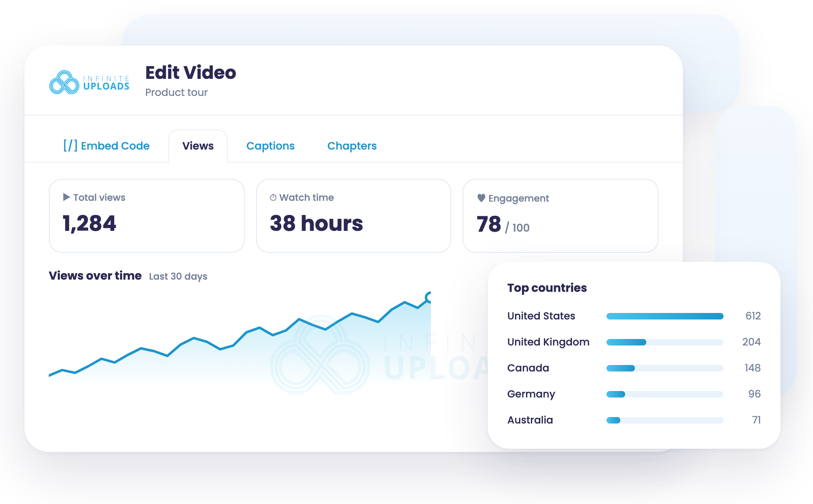Viewport: 813px width, 504px height.
Task: Click the Last 30 days label
Action: 178,276
